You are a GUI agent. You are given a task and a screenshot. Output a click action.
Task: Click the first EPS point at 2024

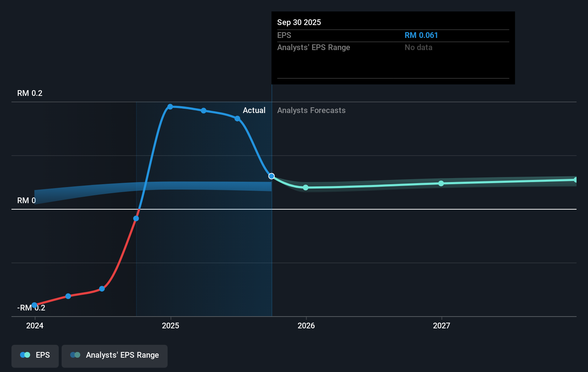[34, 305]
